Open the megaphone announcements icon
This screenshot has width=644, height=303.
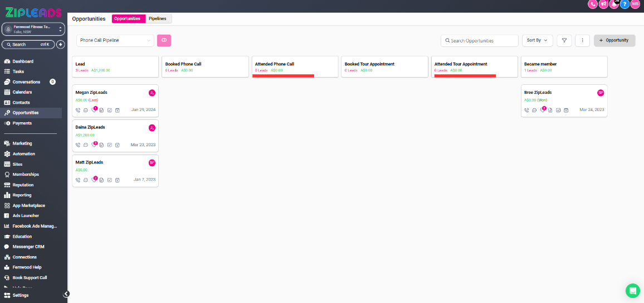pyautogui.click(x=603, y=4)
